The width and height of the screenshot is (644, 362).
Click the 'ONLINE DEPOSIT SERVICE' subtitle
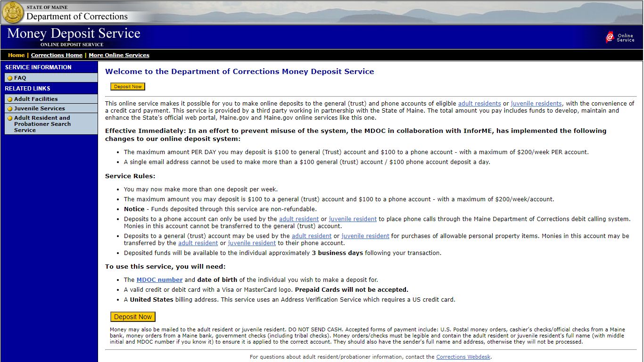pyautogui.click(x=72, y=45)
